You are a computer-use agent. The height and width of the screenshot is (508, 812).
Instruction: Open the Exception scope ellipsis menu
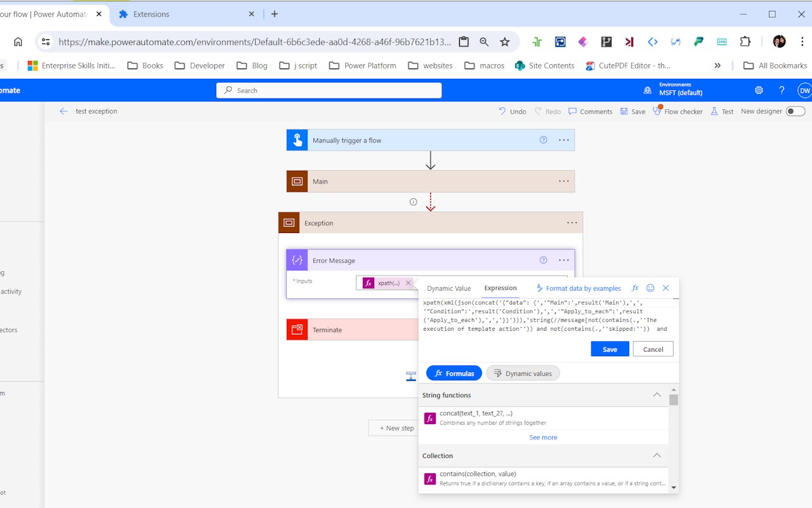[x=572, y=223]
